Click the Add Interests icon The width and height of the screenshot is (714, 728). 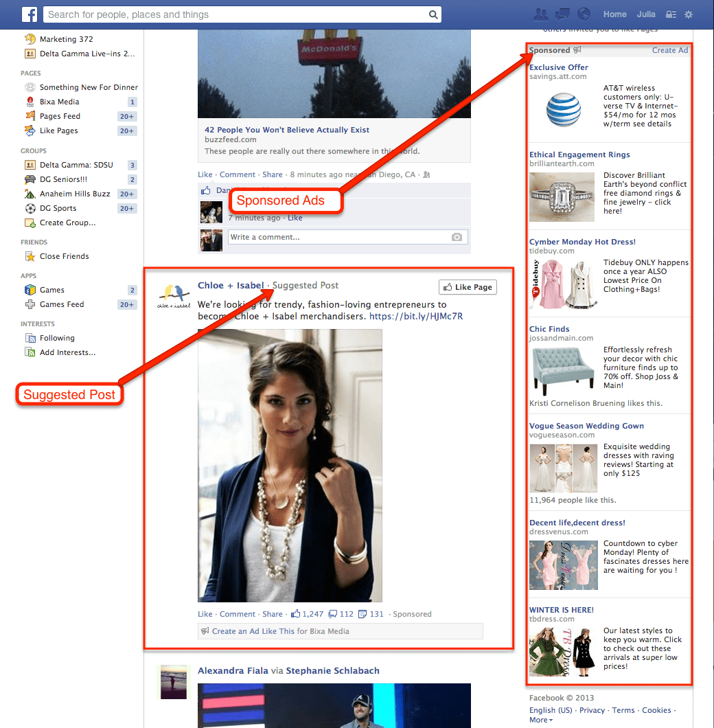click(30, 352)
